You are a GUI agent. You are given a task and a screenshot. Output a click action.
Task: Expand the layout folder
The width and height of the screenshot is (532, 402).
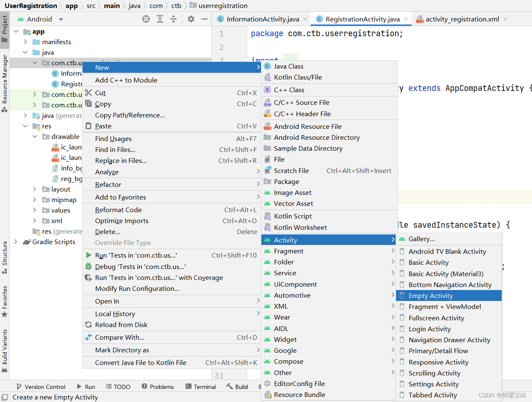pos(35,189)
